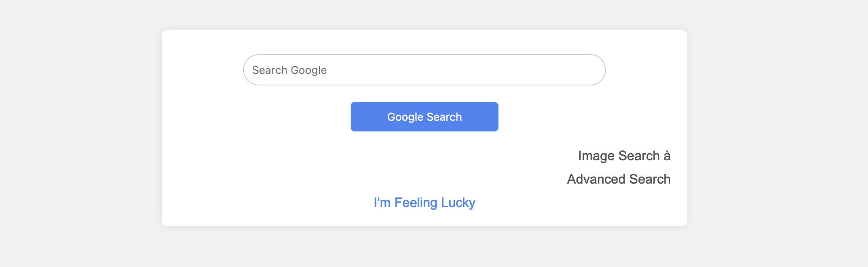Click the Search Google input field
The width and height of the screenshot is (868, 267).
(x=424, y=70)
